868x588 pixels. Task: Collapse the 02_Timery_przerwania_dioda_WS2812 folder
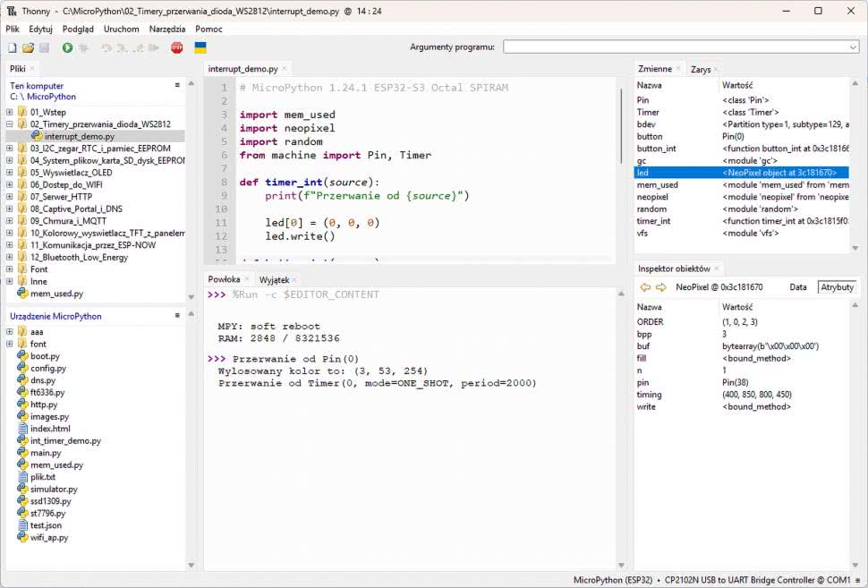click(x=10, y=124)
